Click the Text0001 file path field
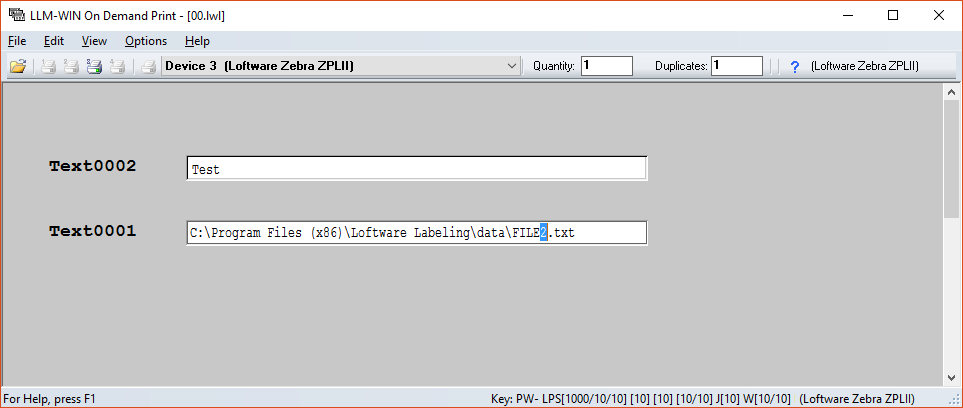 pyautogui.click(x=416, y=233)
